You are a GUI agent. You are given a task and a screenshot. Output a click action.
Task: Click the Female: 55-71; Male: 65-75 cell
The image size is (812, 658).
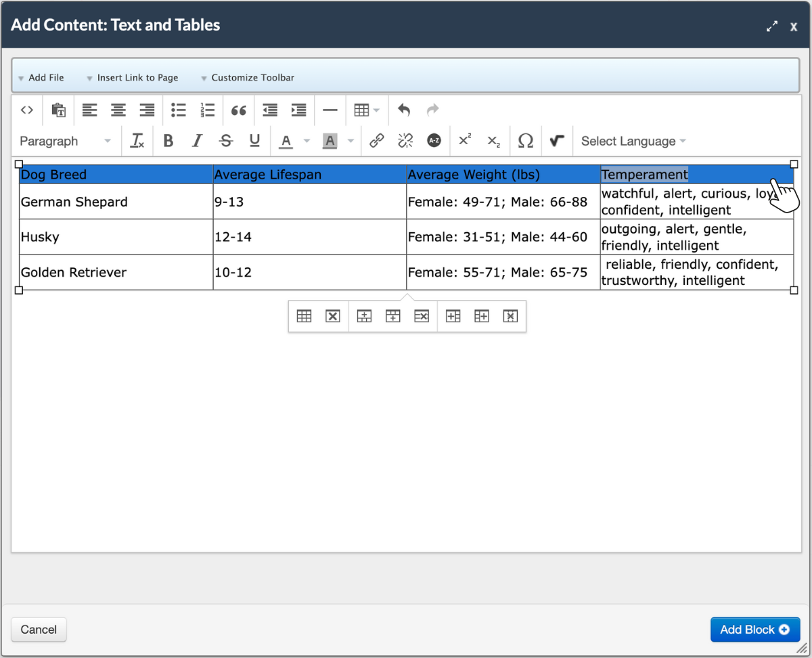(503, 272)
